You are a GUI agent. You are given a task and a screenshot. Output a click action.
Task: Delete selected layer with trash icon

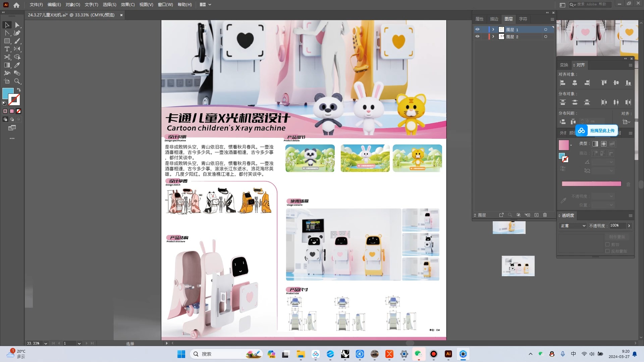[545, 215]
